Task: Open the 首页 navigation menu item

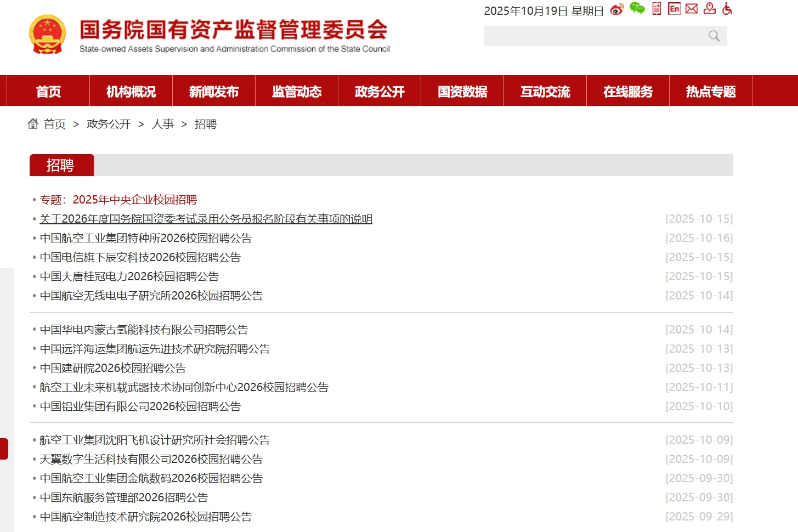Action: (x=48, y=91)
